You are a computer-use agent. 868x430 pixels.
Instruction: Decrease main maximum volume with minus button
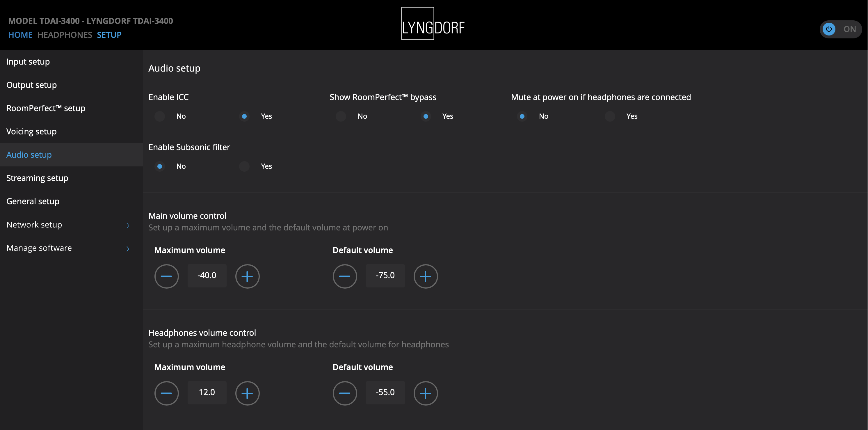166,276
